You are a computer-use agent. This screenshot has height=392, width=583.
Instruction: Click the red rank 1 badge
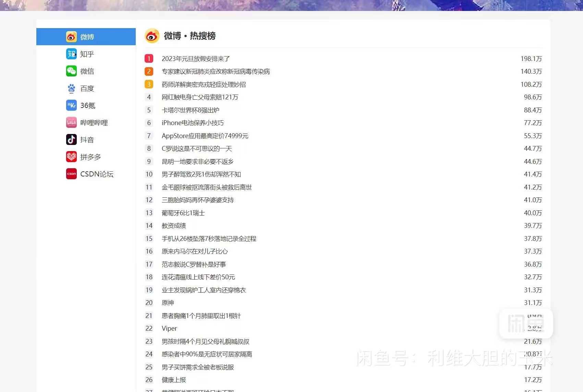149,59
